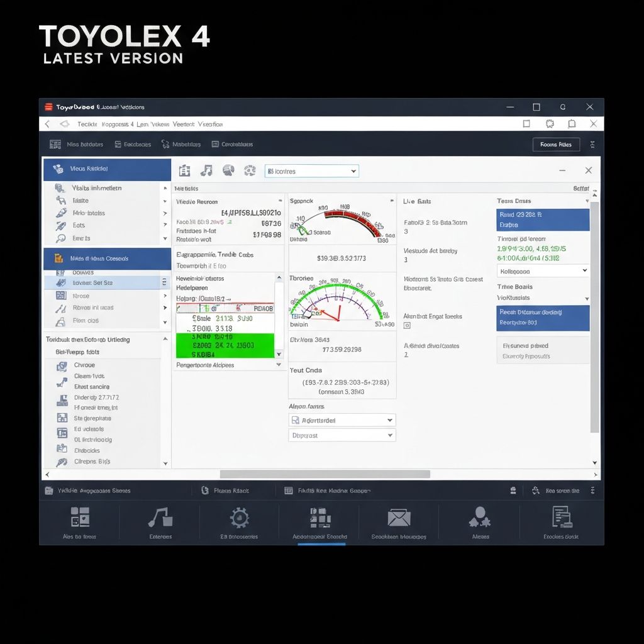
Task: Select the people/contacts icon in the bottom dock
Action: [480, 518]
